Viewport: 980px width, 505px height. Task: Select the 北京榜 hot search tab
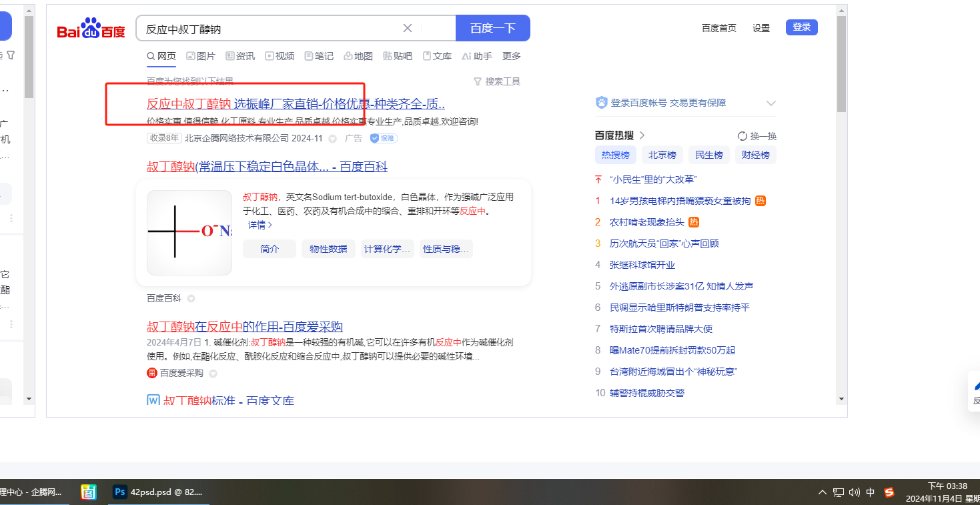click(x=662, y=155)
